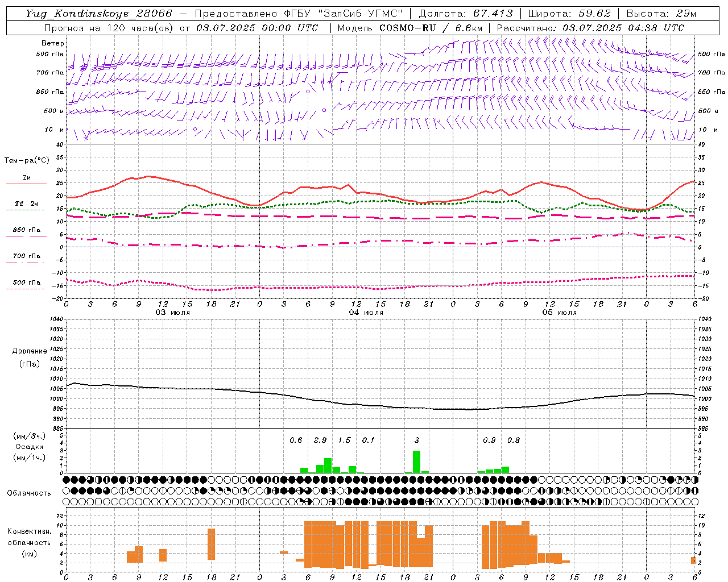Click the Облачность label beside cloud circles

pos(29,493)
